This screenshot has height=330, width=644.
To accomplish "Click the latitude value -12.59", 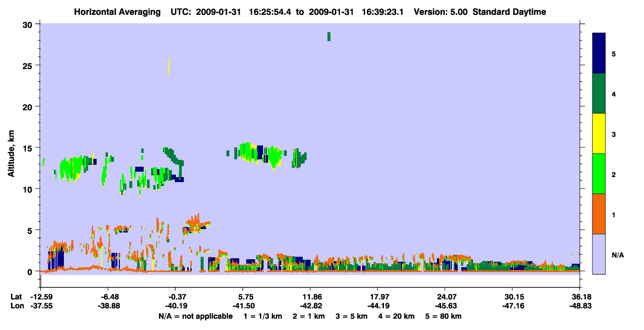I will point(41,297).
